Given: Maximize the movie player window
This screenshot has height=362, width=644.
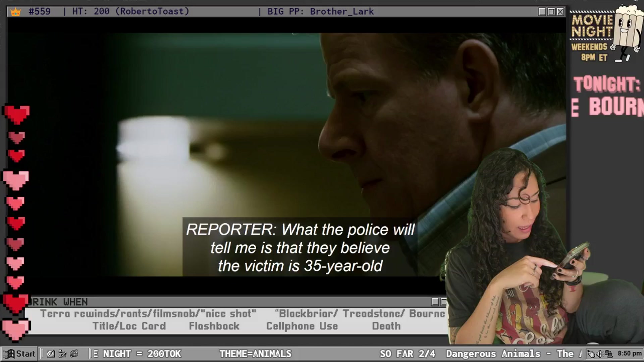Looking at the screenshot, I should click(x=551, y=12).
